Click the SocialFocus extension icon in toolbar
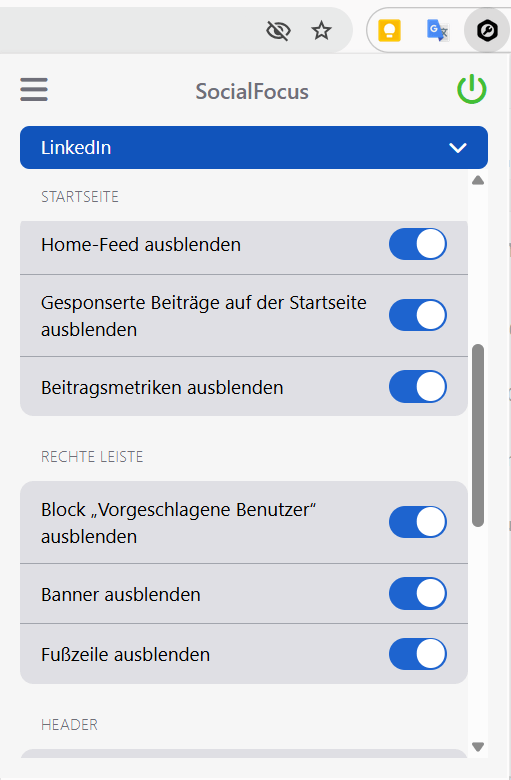Image resolution: width=511 pixels, height=780 pixels. (x=487, y=31)
